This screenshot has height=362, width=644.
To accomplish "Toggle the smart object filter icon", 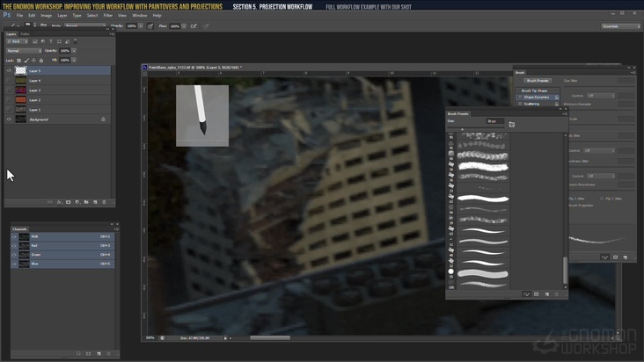I will click(68, 41).
